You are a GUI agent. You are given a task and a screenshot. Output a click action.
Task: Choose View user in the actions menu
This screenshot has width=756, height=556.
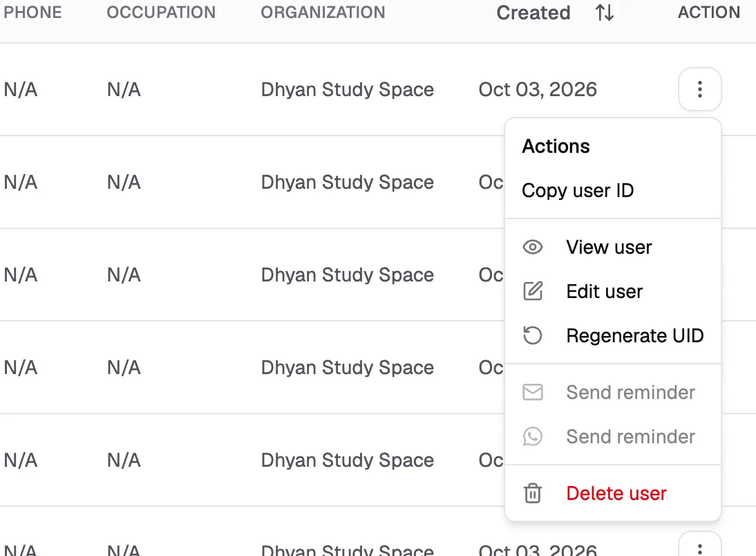click(613, 247)
